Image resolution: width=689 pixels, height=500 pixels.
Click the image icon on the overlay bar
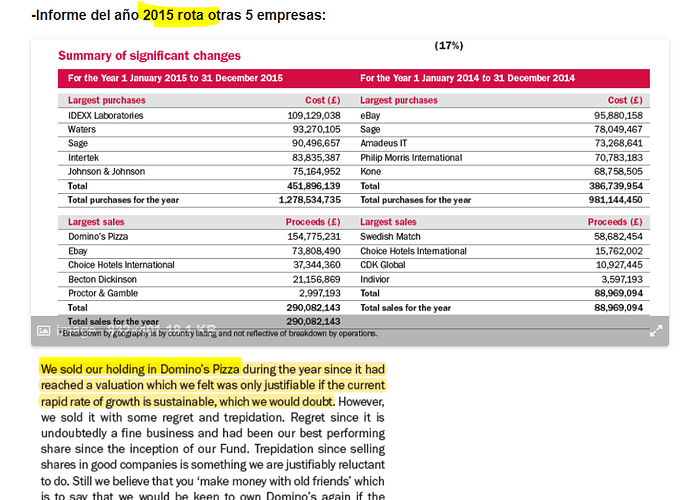(44, 330)
